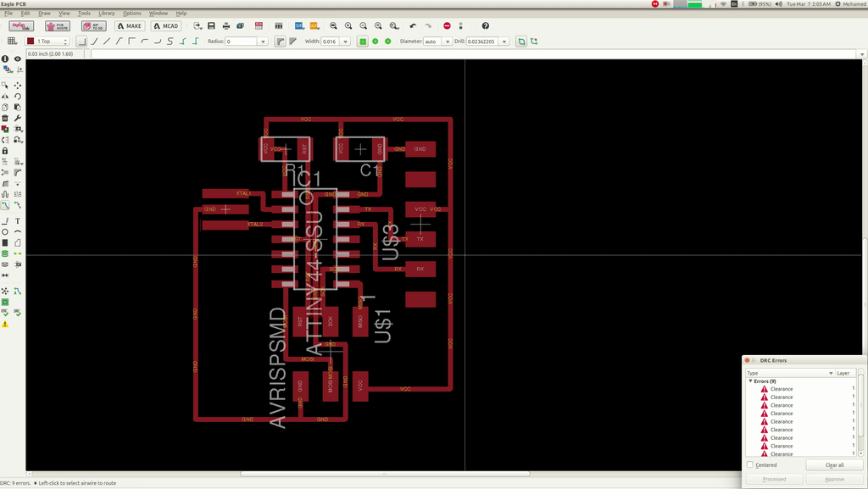Click the horizontal scrollbar under the canvas

385,474
